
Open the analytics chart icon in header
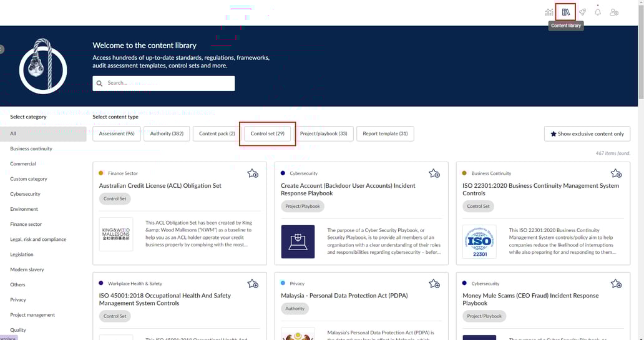(x=549, y=12)
